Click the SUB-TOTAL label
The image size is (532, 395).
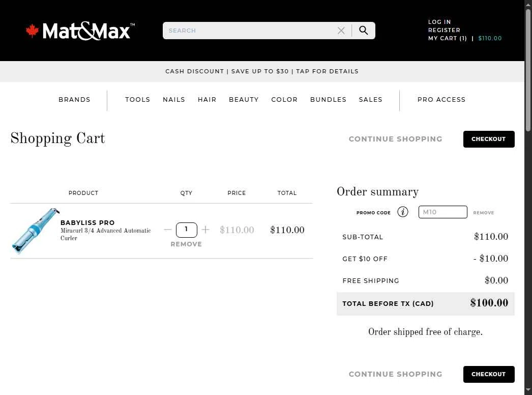click(362, 237)
